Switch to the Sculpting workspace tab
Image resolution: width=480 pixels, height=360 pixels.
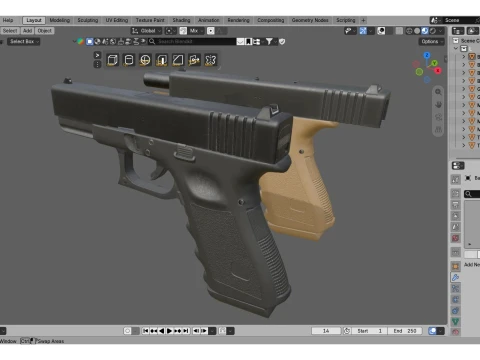pos(88,20)
